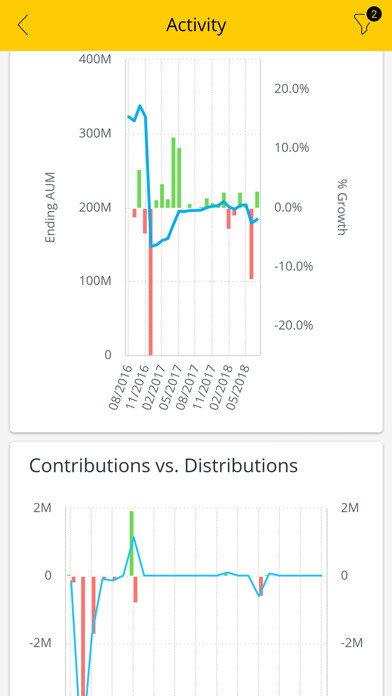Tap the 400M axis label
The height and width of the screenshot is (696, 392).
(x=95, y=59)
